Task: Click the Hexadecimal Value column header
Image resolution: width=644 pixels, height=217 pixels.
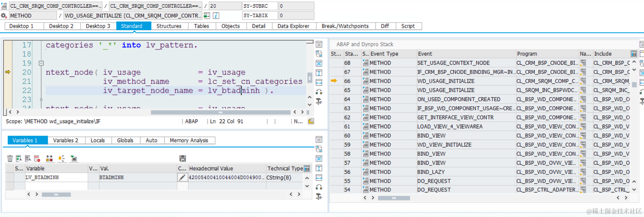Action: (x=227, y=169)
